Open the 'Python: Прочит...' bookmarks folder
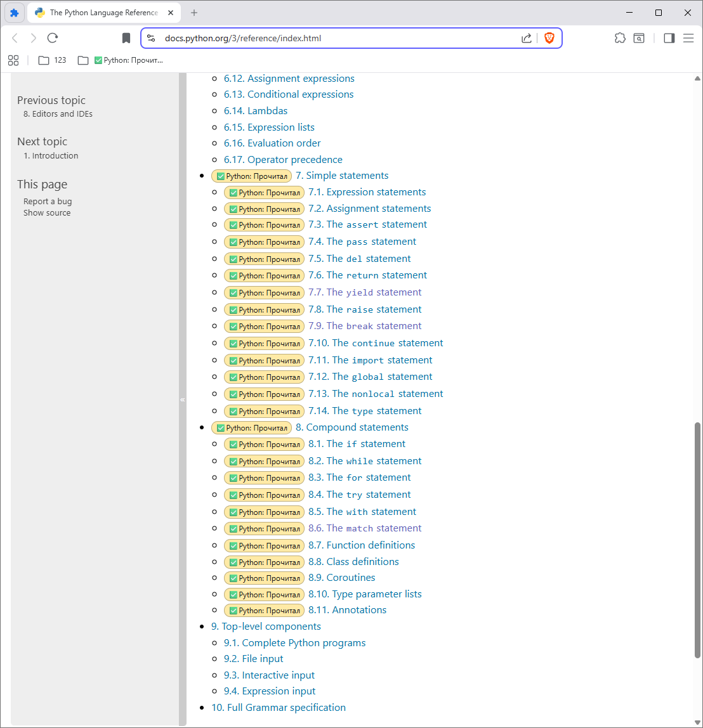The image size is (703, 728). point(121,60)
